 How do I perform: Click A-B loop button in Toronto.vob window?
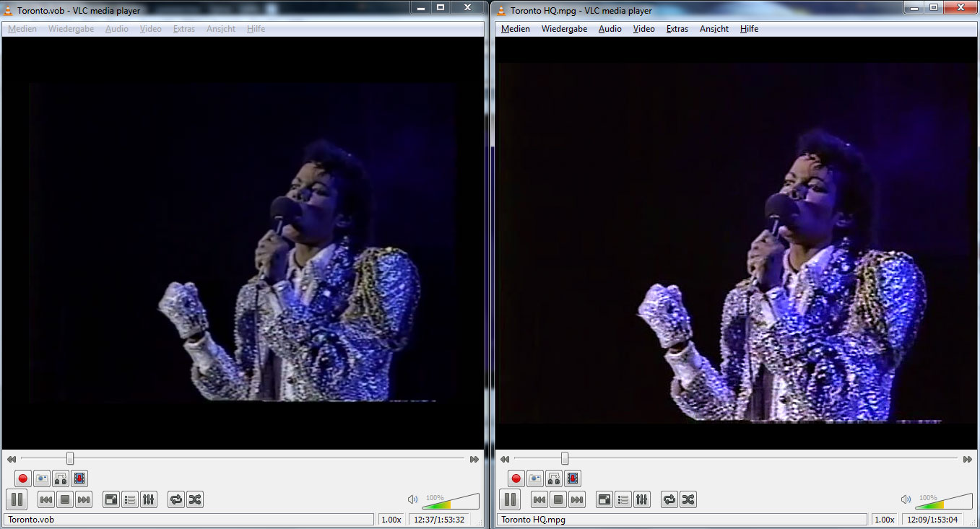tap(61, 478)
